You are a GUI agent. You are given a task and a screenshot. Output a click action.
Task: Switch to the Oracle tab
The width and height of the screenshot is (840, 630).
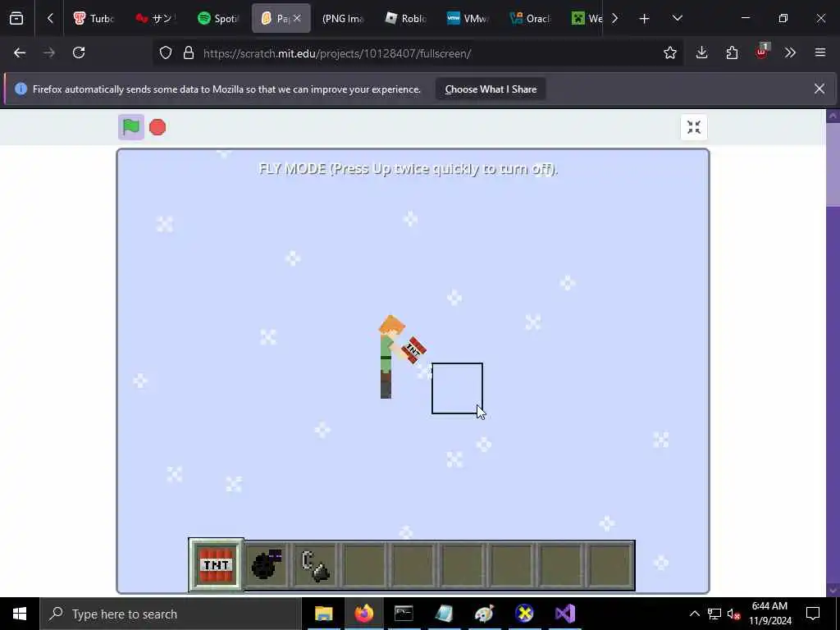[530, 18]
